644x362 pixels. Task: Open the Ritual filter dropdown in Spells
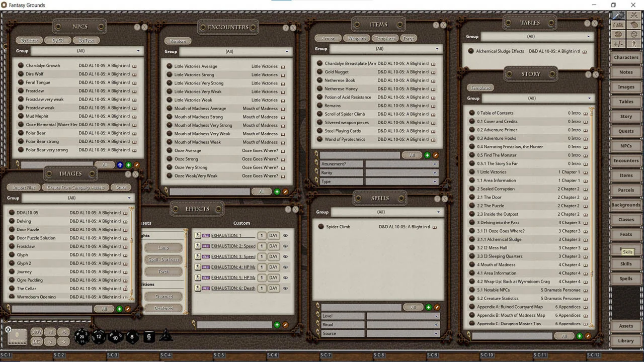click(402, 325)
